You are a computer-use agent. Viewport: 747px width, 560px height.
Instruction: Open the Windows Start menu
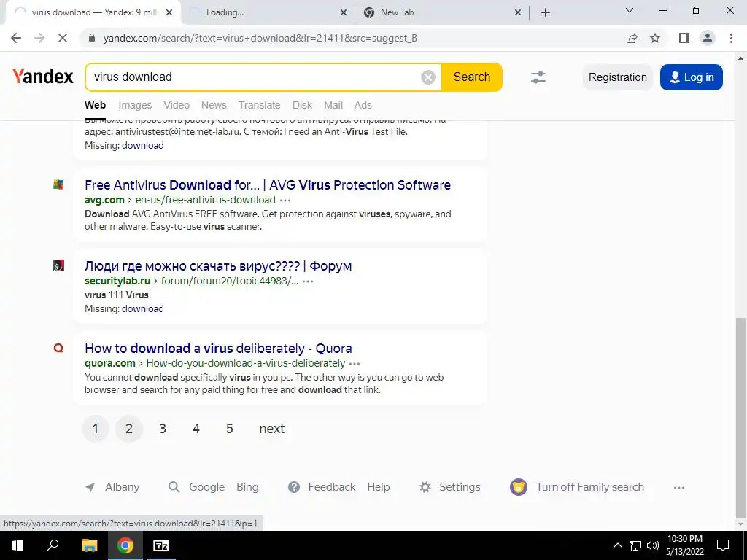point(18,545)
